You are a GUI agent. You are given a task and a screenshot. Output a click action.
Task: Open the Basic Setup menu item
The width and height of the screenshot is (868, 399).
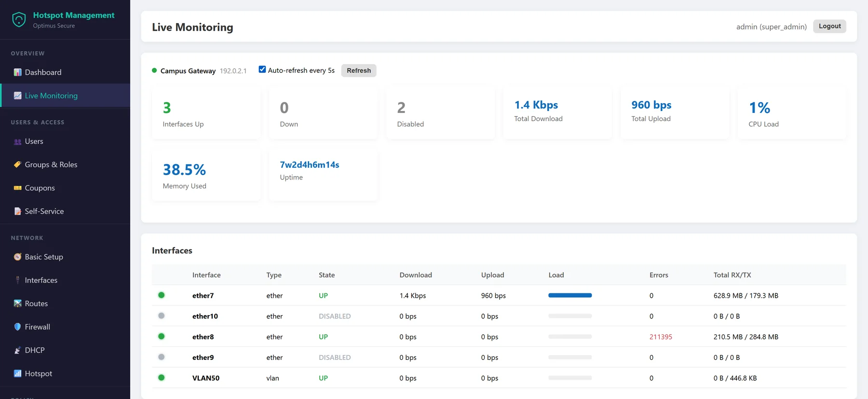[x=65, y=257]
